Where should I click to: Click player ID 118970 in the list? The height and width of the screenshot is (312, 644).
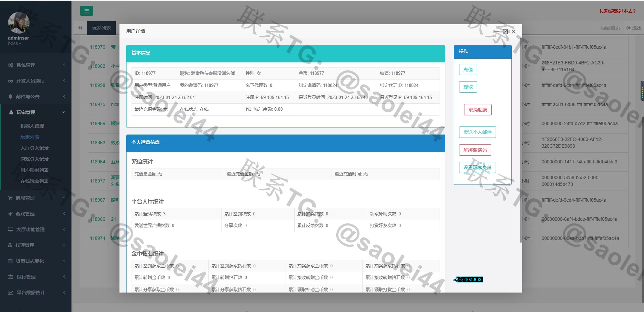pyautogui.click(x=98, y=47)
